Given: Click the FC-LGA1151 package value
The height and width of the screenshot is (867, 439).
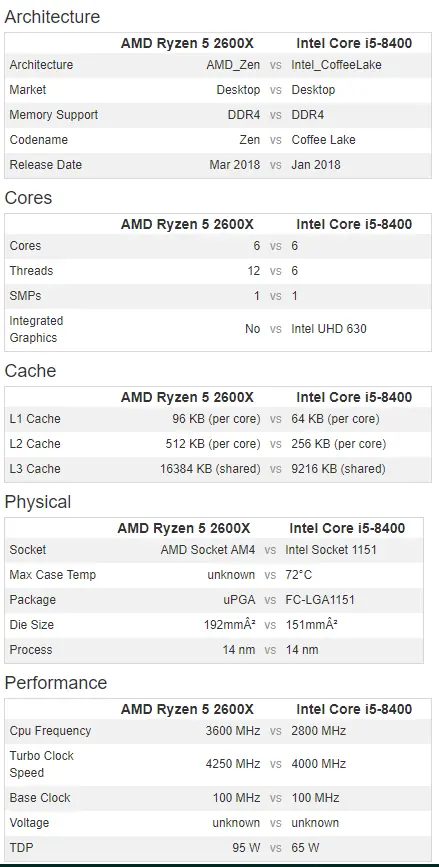Looking at the screenshot, I should (x=320, y=600).
